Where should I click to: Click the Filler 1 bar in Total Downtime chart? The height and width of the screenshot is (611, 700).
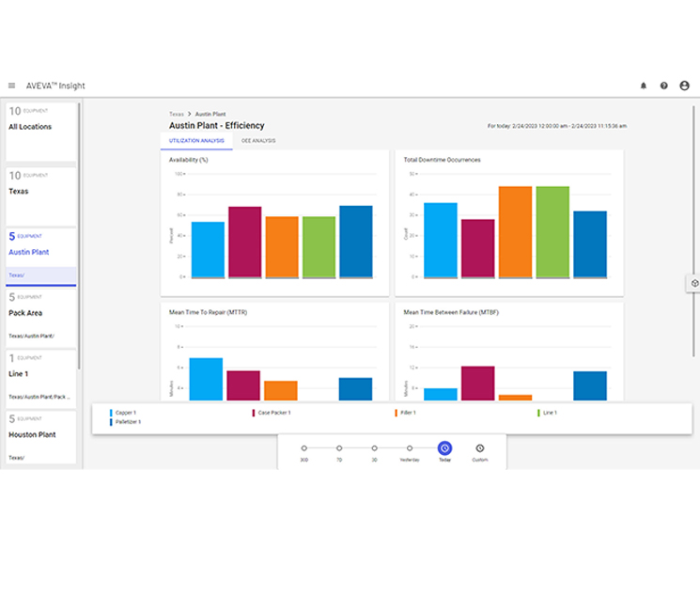click(515, 232)
